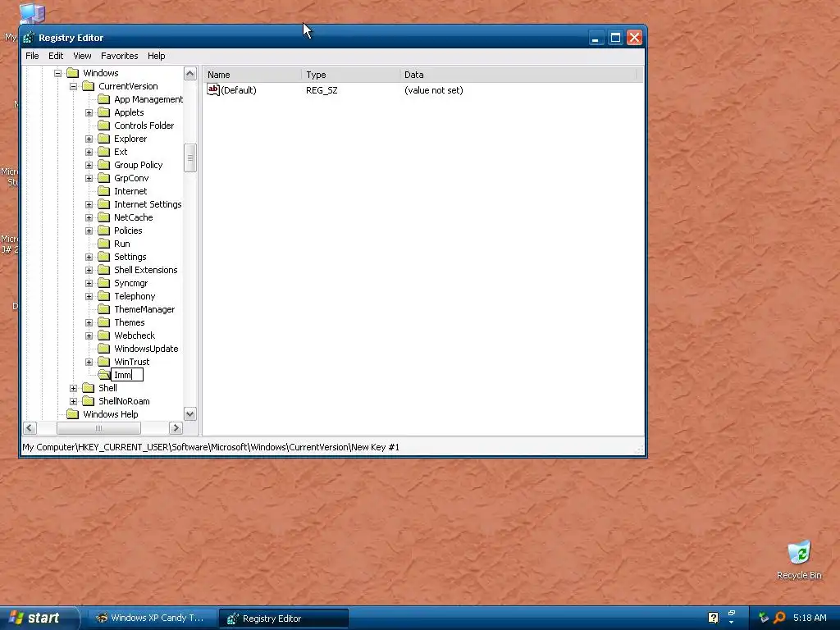The height and width of the screenshot is (630, 840).
Task: Select the Policies key label
Action: [128, 231]
